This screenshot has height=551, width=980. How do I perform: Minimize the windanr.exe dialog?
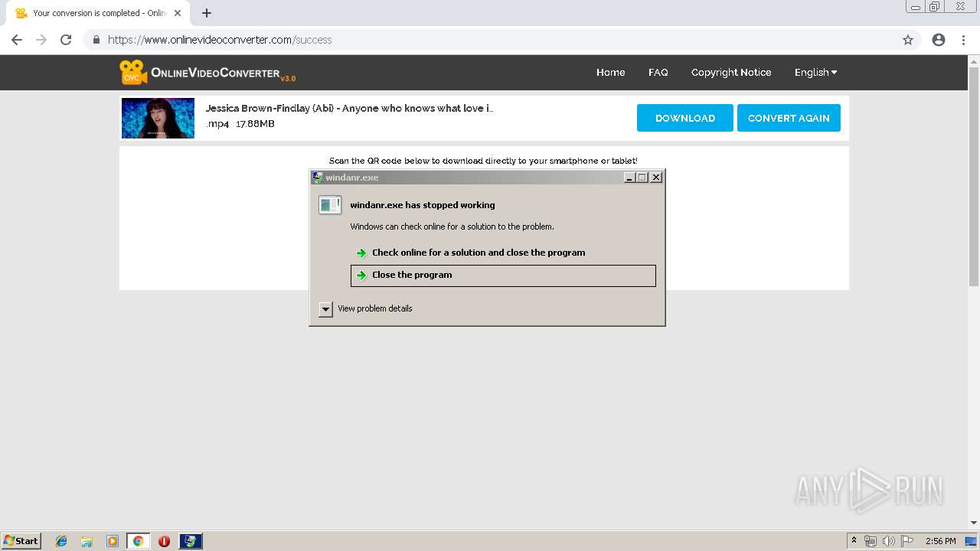coord(629,177)
